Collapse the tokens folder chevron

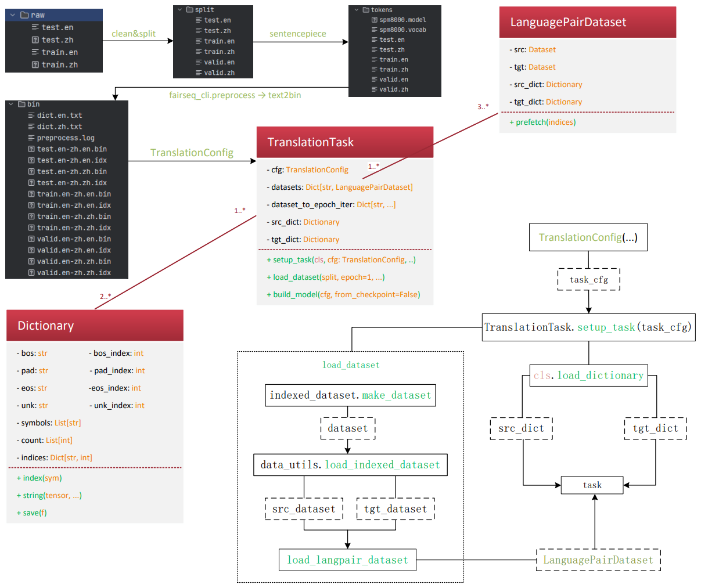[357, 10]
